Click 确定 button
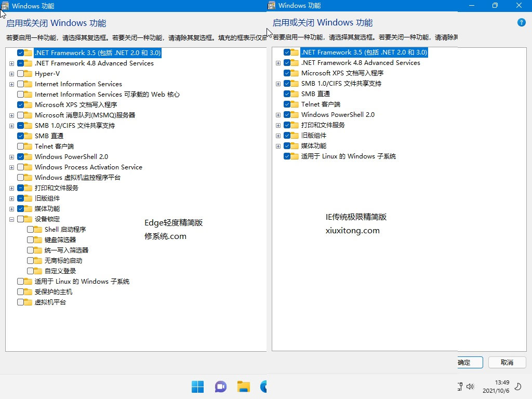 [x=470, y=362]
